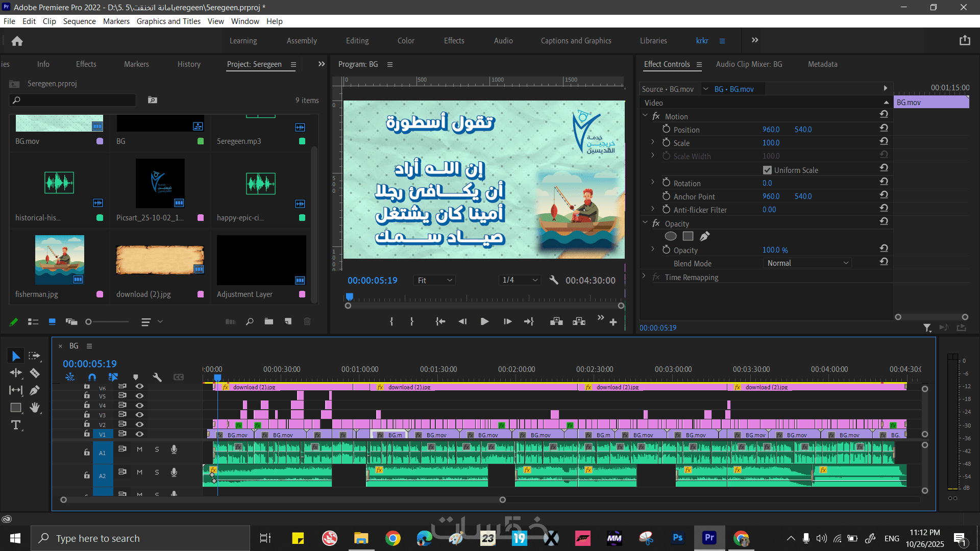980x551 pixels.
Task: Select the Hand tool
Action: 35,408
